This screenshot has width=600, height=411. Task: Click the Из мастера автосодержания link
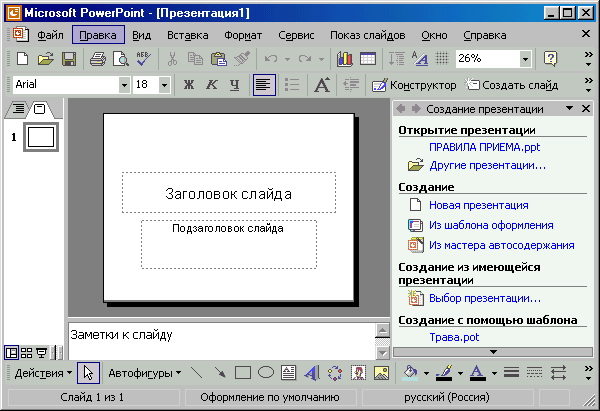(x=502, y=245)
